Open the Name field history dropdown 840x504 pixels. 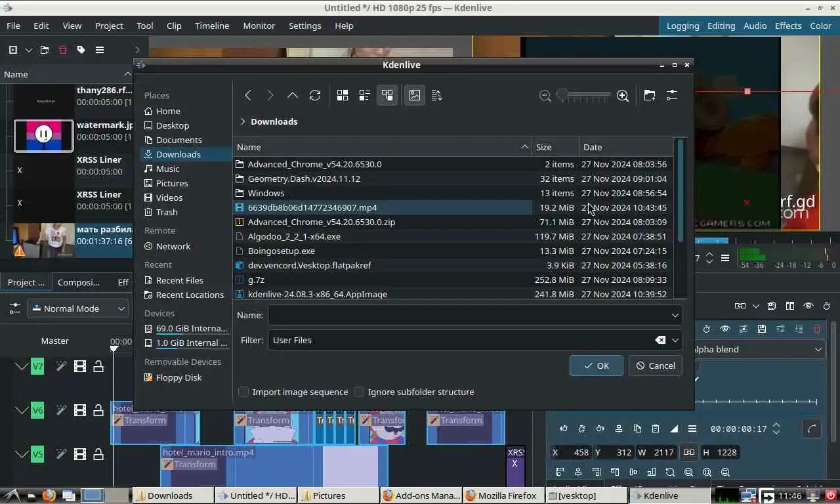click(675, 315)
